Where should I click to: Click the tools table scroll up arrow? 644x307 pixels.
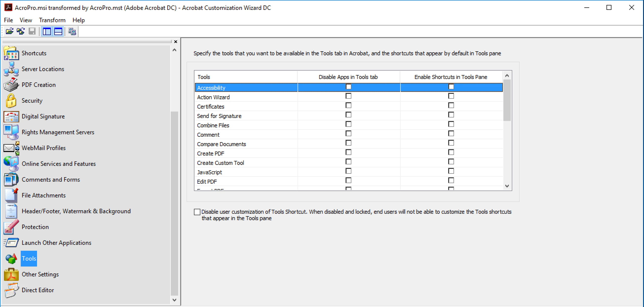point(507,76)
